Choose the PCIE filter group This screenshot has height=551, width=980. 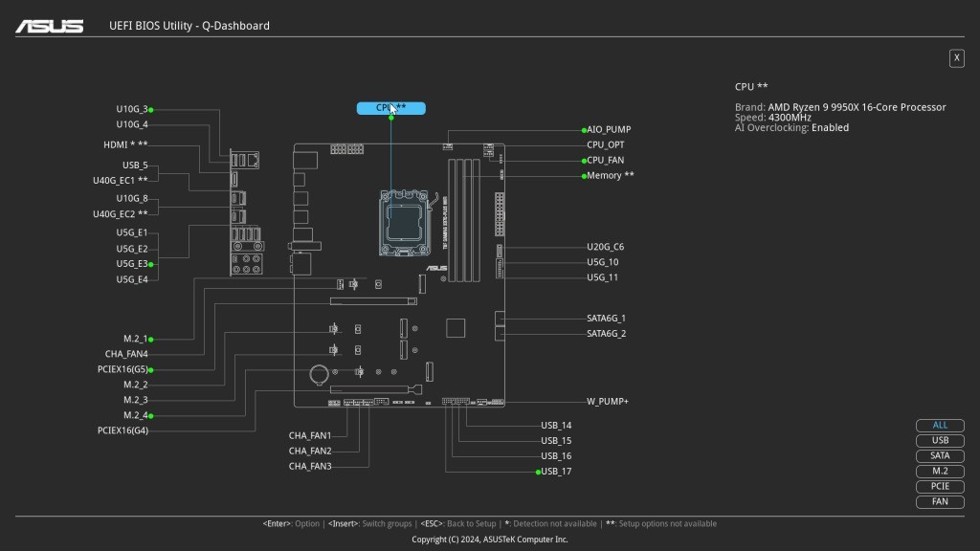[x=940, y=487]
